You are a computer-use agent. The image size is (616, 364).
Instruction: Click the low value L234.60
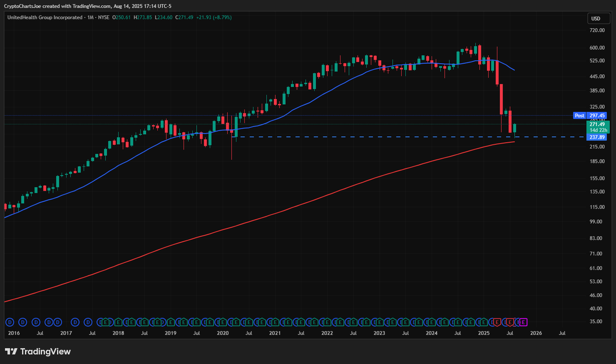pyautogui.click(x=163, y=17)
